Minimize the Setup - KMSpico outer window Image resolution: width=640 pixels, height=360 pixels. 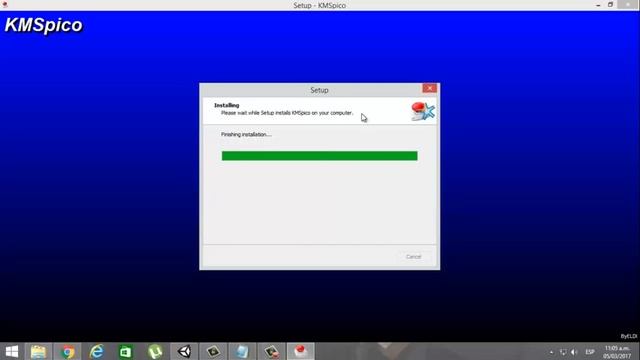click(598, 5)
